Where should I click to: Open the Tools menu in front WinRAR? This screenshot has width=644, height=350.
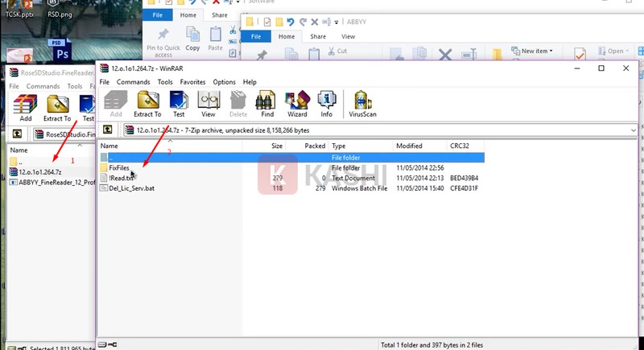point(165,82)
